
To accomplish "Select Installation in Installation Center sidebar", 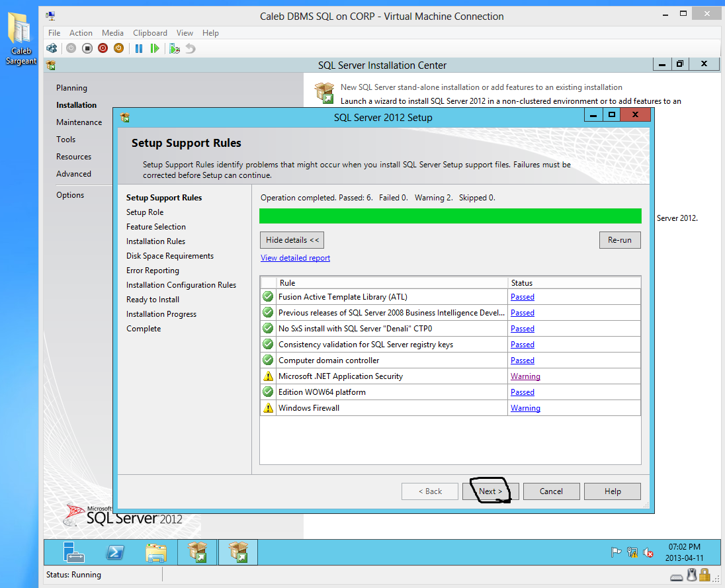I will tap(76, 105).
